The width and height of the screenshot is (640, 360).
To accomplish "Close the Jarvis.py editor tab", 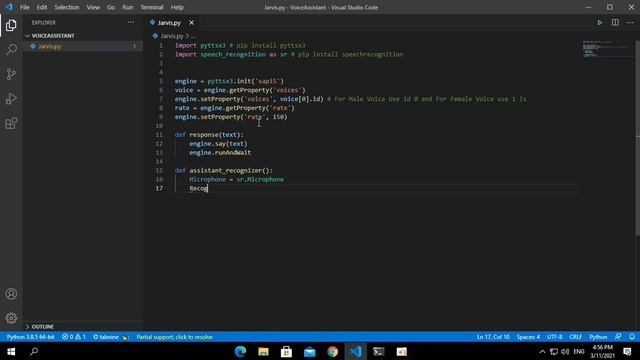I will point(191,23).
